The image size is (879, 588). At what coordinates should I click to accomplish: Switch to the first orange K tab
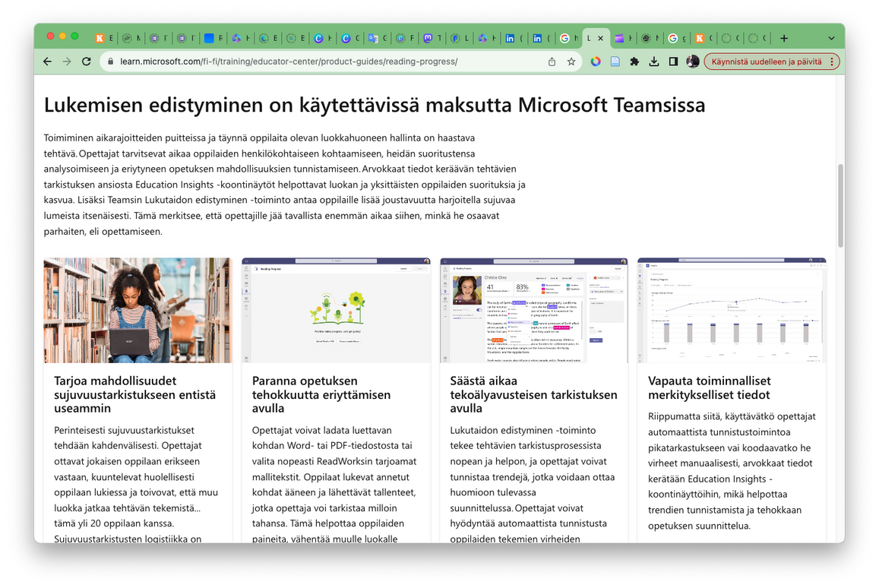(x=104, y=38)
